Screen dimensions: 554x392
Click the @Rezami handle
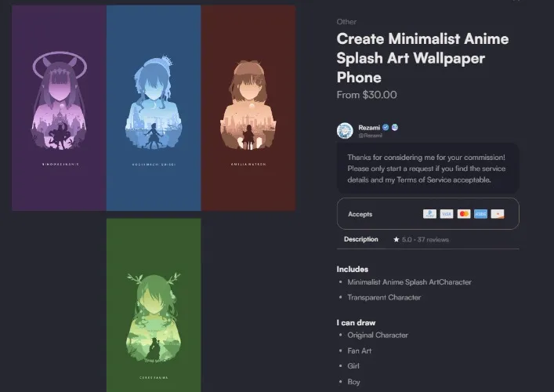click(x=371, y=136)
